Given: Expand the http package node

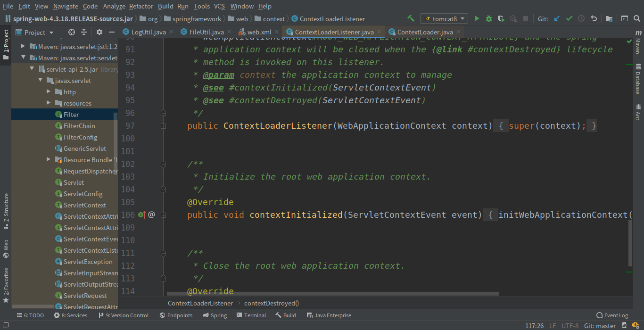Looking at the screenshot, I should point(49,92).
